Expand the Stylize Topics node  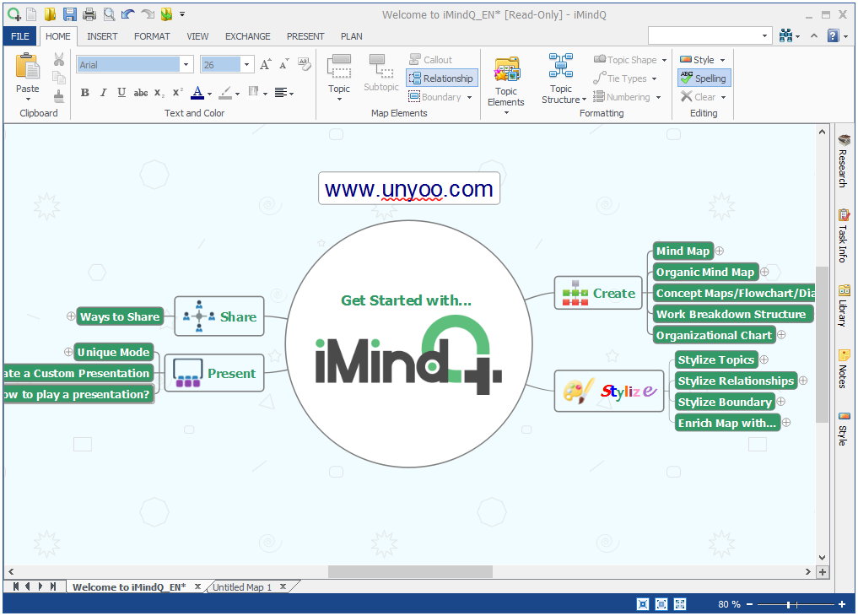coord(764,359)
